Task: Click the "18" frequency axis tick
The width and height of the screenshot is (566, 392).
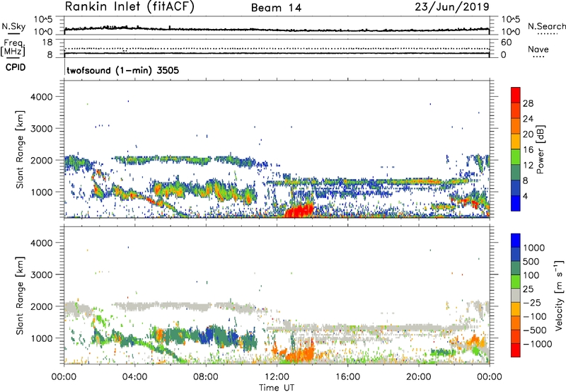Action: click(x=47, y=42)
